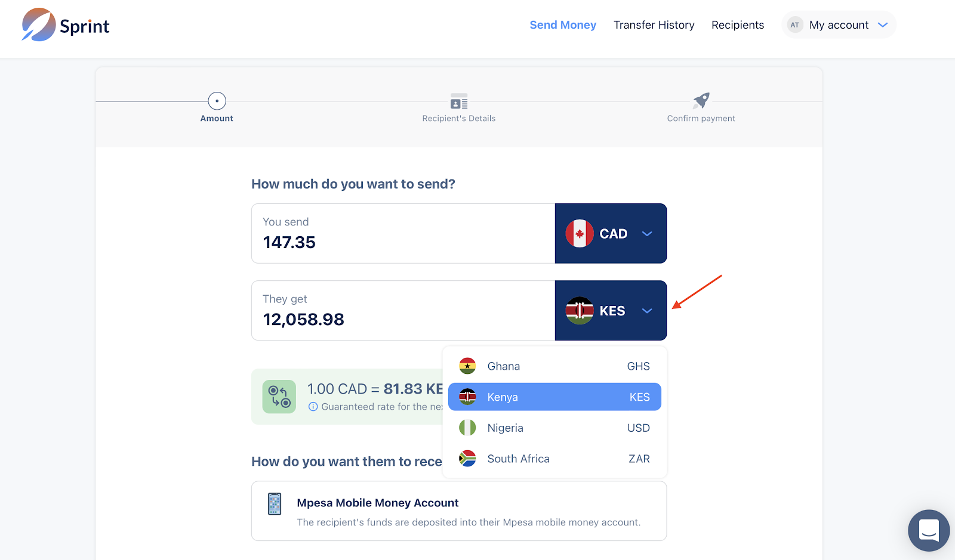Screen dimensions: 955x560
Task: Select the highlighted Kenya KES option
Action: pos(554,397)
